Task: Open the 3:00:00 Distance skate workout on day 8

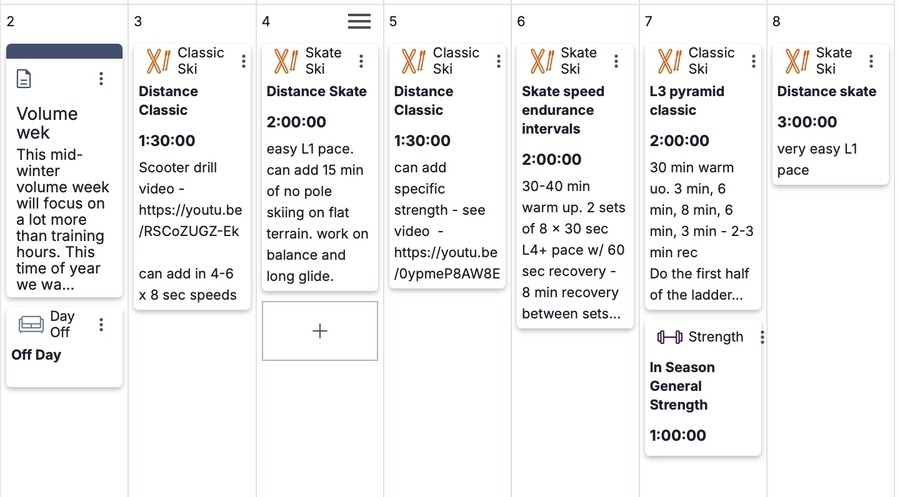Action: (826, 122)
